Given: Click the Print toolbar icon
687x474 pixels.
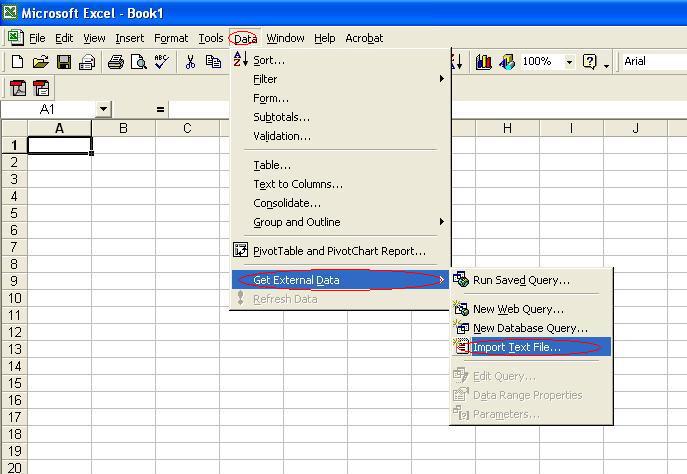Looking at the screenshot, I should tap(116, 62).
